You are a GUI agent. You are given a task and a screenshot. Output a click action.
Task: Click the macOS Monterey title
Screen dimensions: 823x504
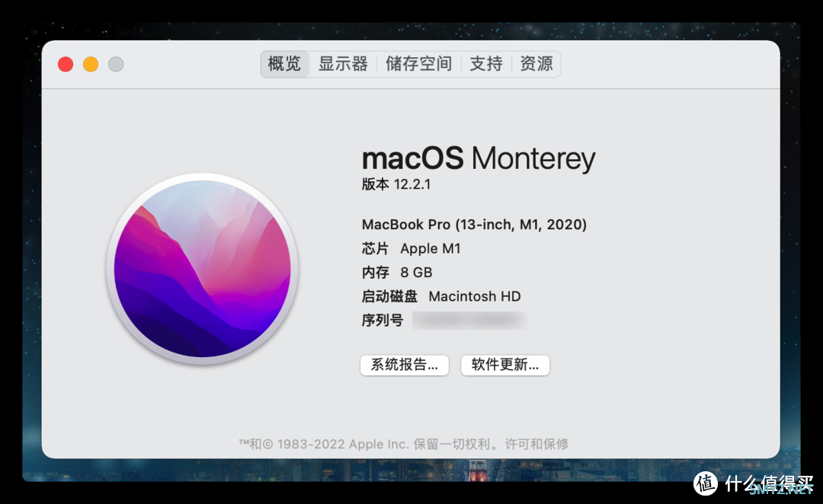[479, 158]
